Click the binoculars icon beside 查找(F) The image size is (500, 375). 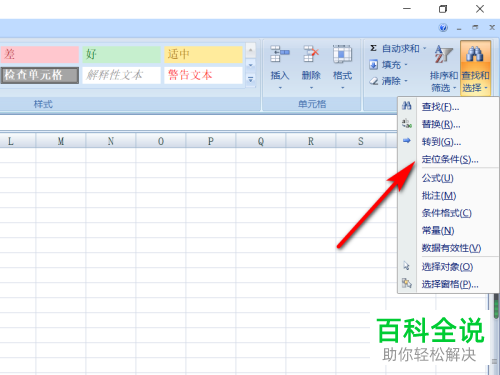click(x=407, y=106)
